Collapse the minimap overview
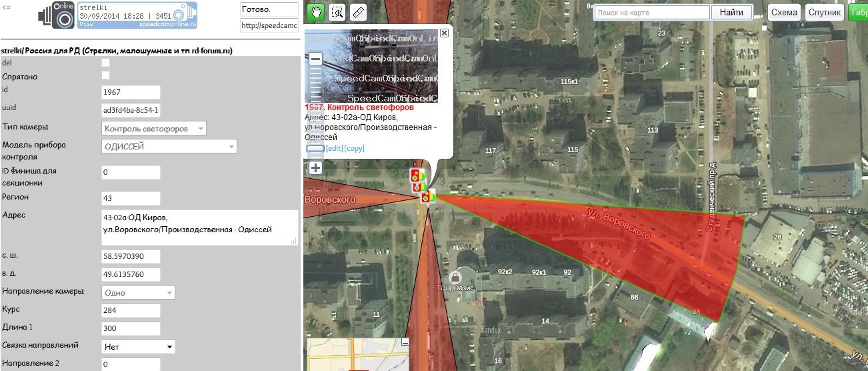 coord(405,342)
